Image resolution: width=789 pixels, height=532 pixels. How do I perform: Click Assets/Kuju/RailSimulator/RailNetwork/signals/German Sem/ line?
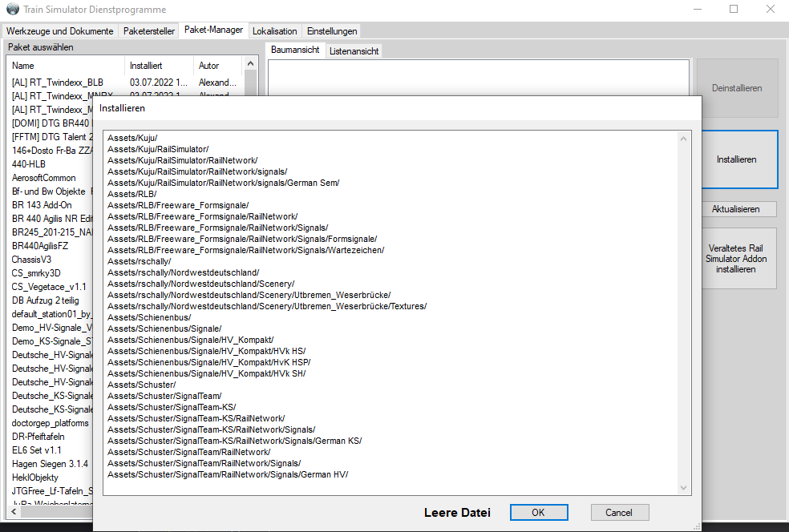pyautogui.click(x=224, y=183)
